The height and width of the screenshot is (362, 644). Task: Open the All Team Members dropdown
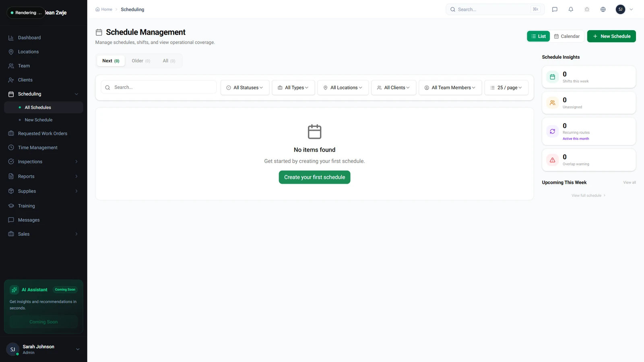coord(450,88)
